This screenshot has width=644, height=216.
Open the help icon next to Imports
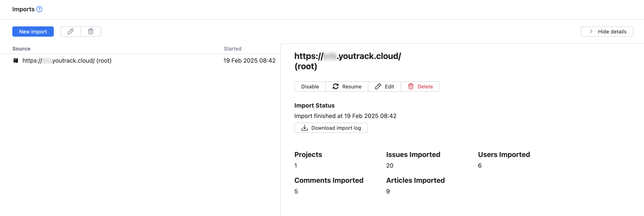point(39,9)
